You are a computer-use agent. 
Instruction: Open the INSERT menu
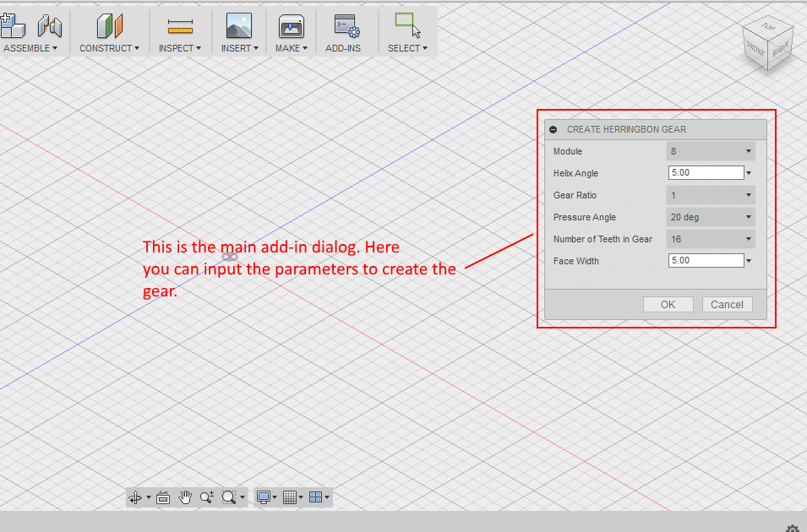click(239, 48)
